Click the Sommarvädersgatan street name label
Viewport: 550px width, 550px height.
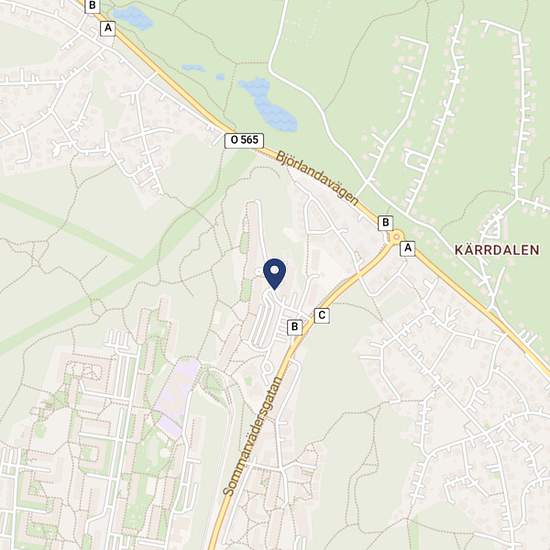(x=253, y=436)
